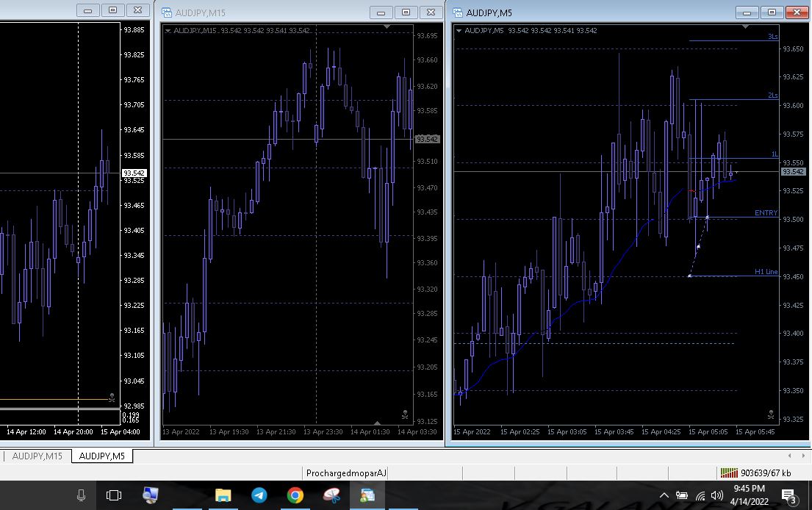
Task: Click the expert advisor icon in the M15 chart corner
Action: [405, 414]
